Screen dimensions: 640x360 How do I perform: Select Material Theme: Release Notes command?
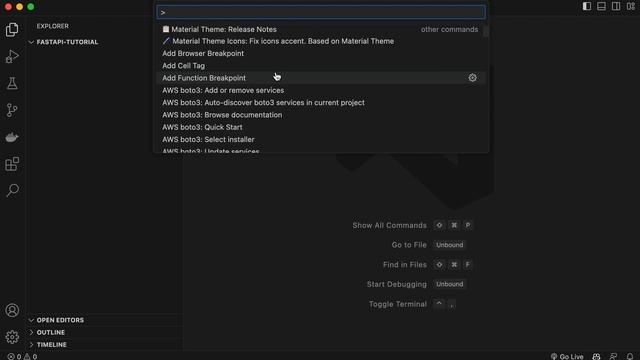pyautogui.click(x=321, y=29)
